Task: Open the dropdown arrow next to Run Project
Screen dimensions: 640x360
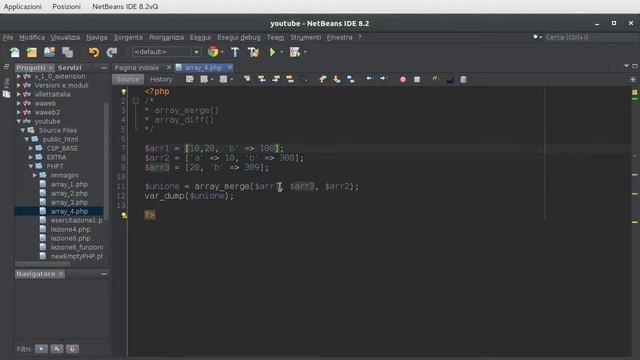Action: click(282, 52)
